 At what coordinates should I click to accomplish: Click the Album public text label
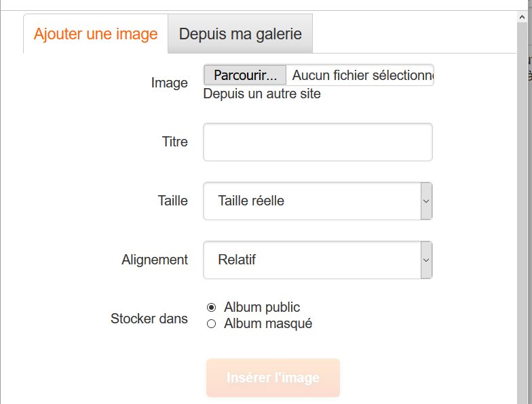(x=262, y=307)
